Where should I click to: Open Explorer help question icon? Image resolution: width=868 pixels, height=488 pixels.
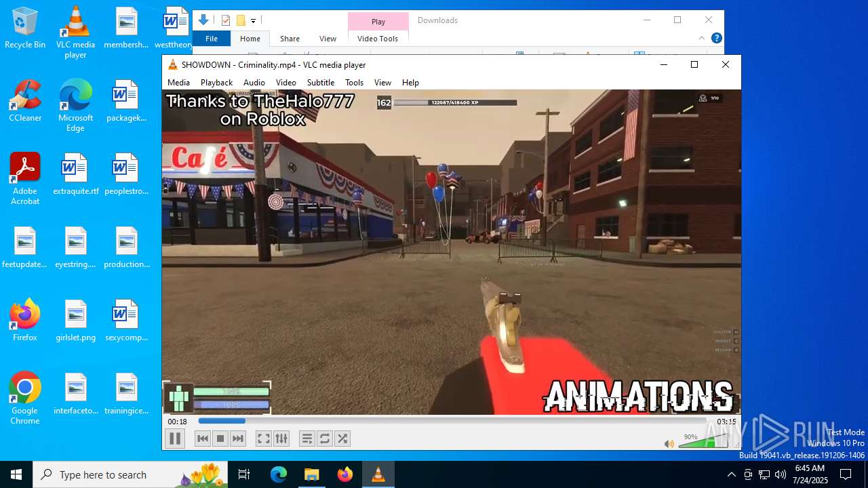(716, 38)
